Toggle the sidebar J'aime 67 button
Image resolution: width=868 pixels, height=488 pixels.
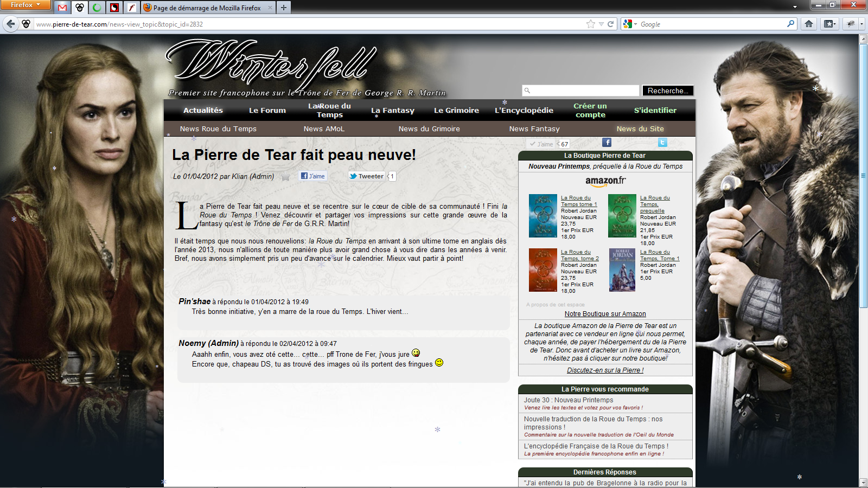point(541,144)
